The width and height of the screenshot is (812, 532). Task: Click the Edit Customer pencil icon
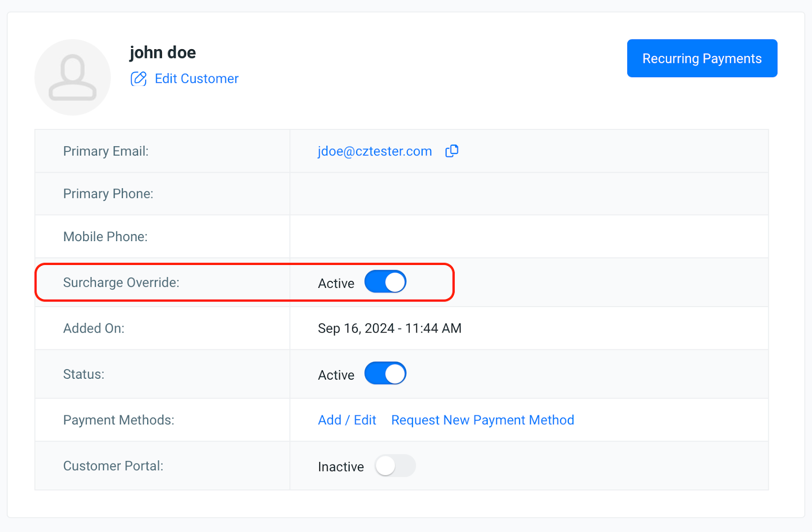[139, 79]
